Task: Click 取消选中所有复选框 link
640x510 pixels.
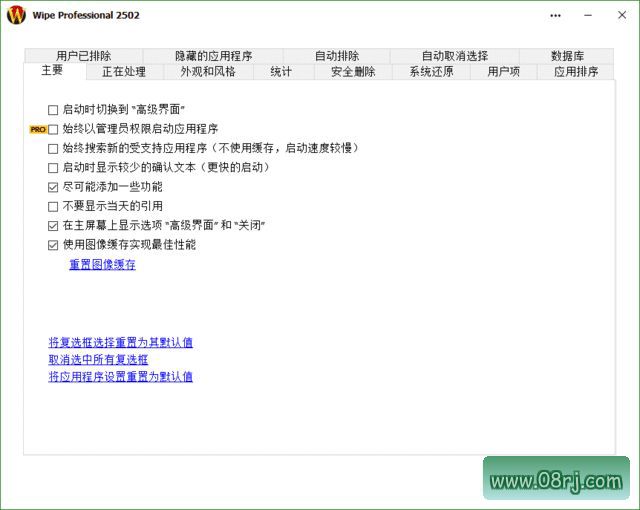Action: click(98, 359)
